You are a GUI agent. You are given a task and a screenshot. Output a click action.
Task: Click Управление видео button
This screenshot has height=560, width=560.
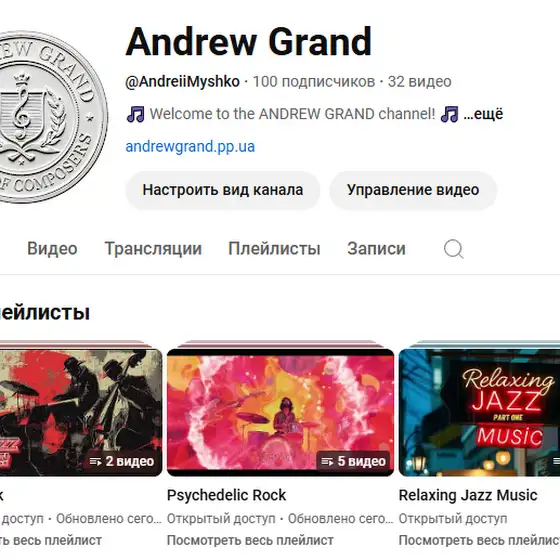point(413,190)
